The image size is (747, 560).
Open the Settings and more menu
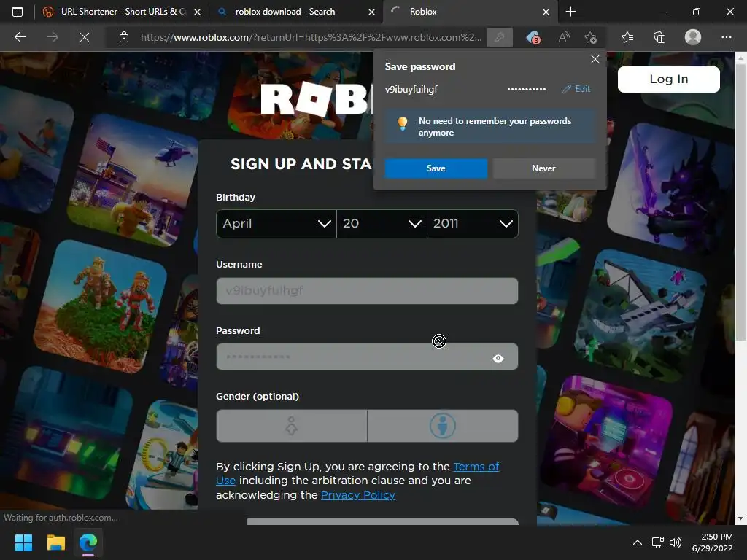(726, 37)
